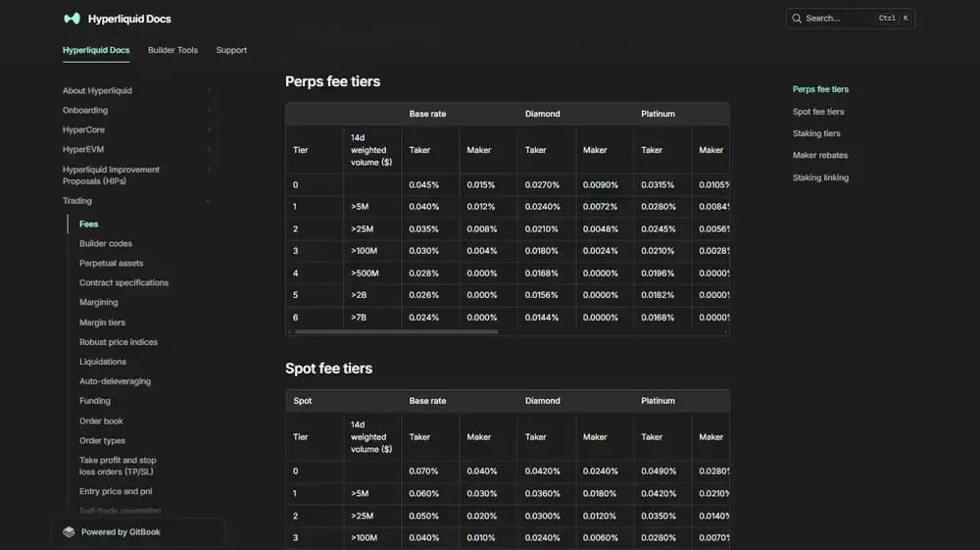Click Perps Platinum taker 0.0315% cell
The image size is (980, 550).
click(658, 185)
